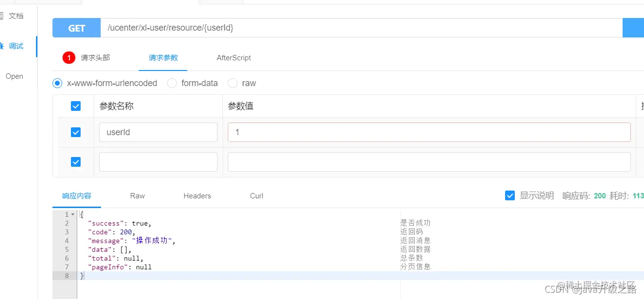The image size is (644, 299).
Task: Click the "message": "操作成功" line
Action: tap(132, 241)
